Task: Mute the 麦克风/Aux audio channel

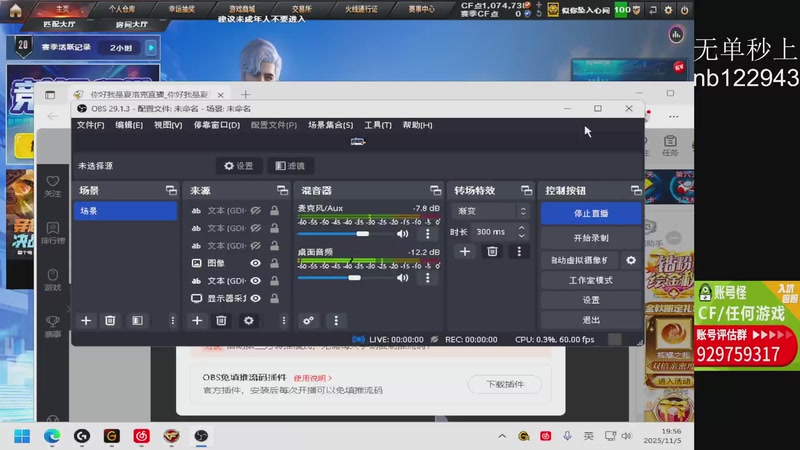Action: 403,234
